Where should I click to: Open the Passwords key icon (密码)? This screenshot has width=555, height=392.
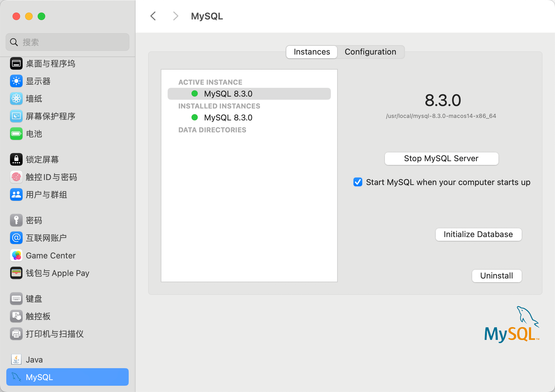point(16,220)
